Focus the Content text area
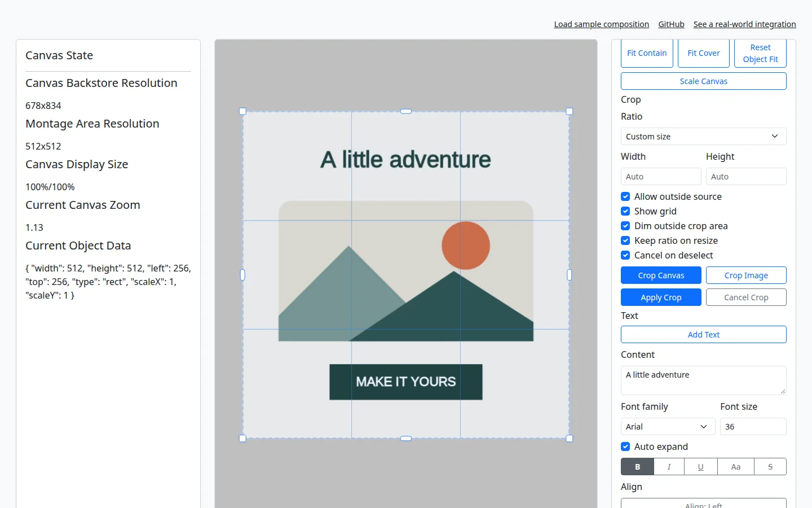812x508 pixels. tap(704, 380)
